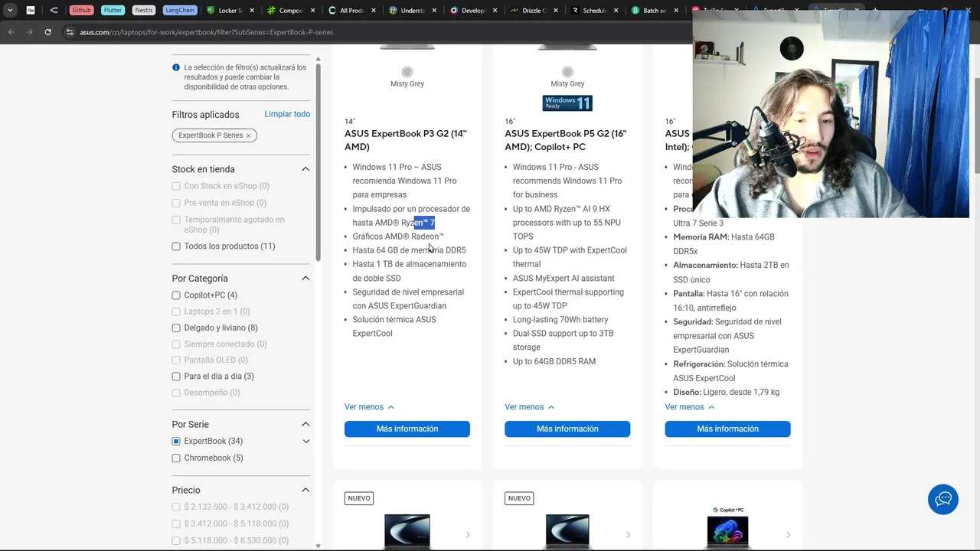
Task: Click the Pantalla OLED (0) checkbox
Action: point(176,360)
